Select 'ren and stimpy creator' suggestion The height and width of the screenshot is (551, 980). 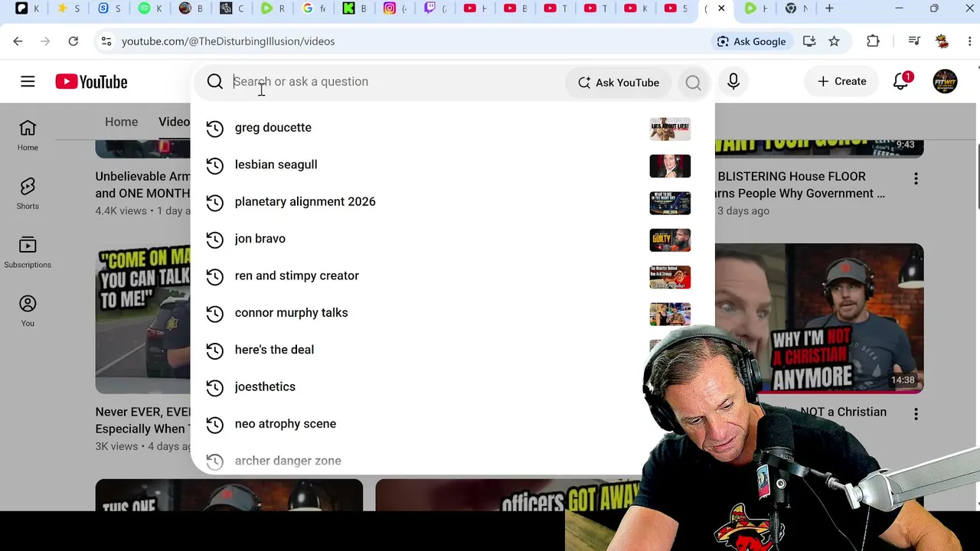coord(452,275)
